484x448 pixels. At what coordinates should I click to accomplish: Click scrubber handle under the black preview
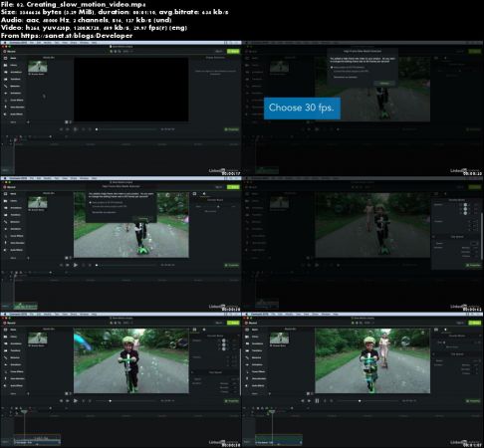[x=97, y=129]
